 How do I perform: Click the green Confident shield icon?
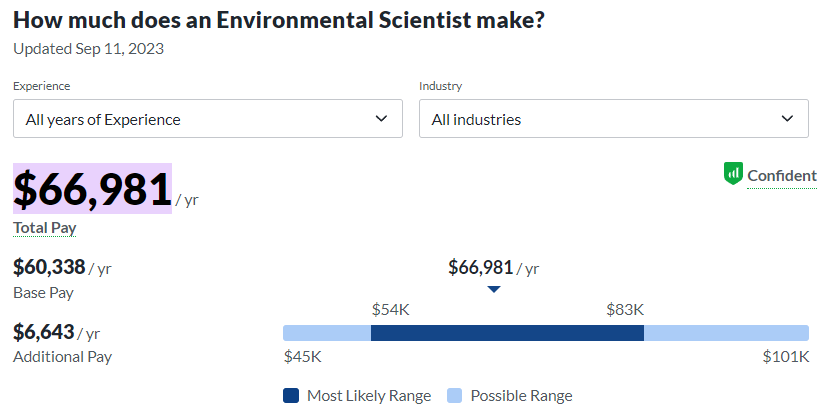[734, 174]
